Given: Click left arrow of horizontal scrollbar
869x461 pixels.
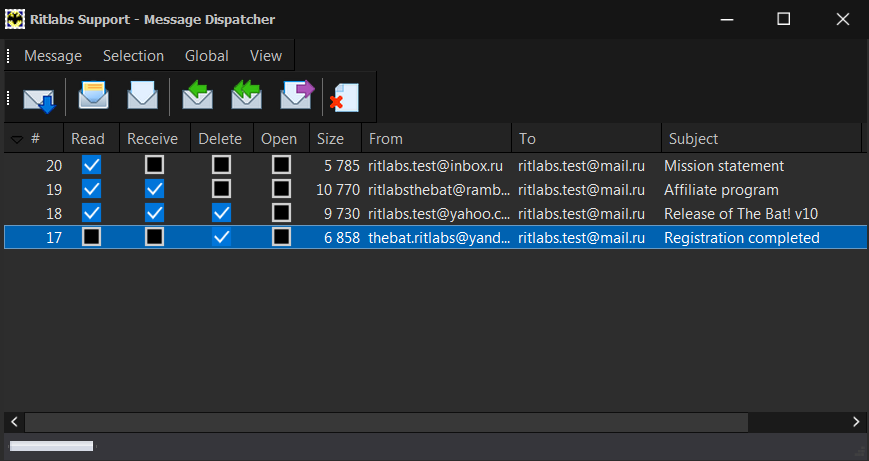Looking at the screenshot, I should [x=14, y=422].
